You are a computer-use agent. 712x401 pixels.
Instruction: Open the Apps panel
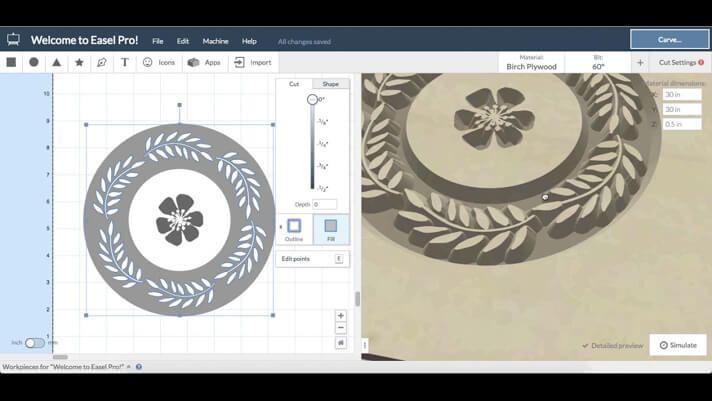click(x=204, y=62)
